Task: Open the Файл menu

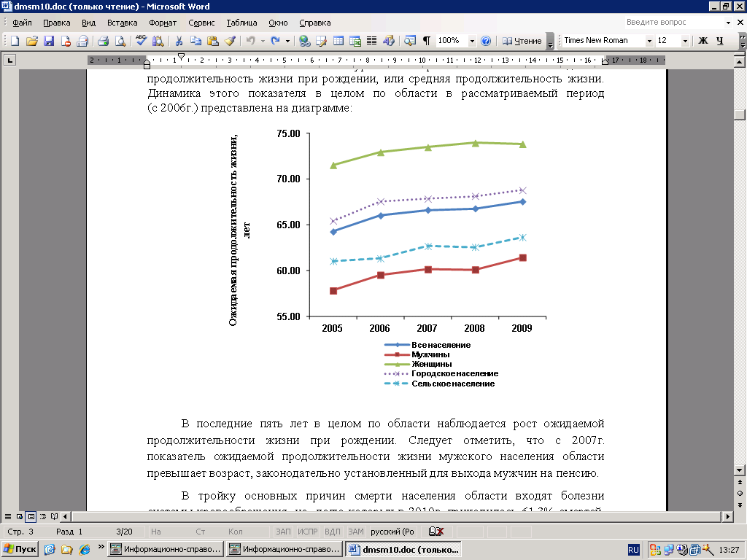Action: coord(22,23)
